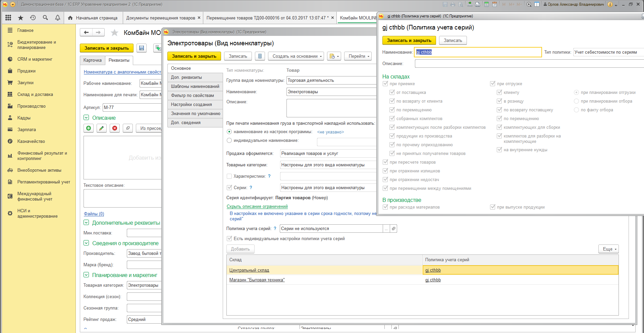Open notifications bell icon
The height and width of the screenshot is (333, 644).
click(58, 18)
